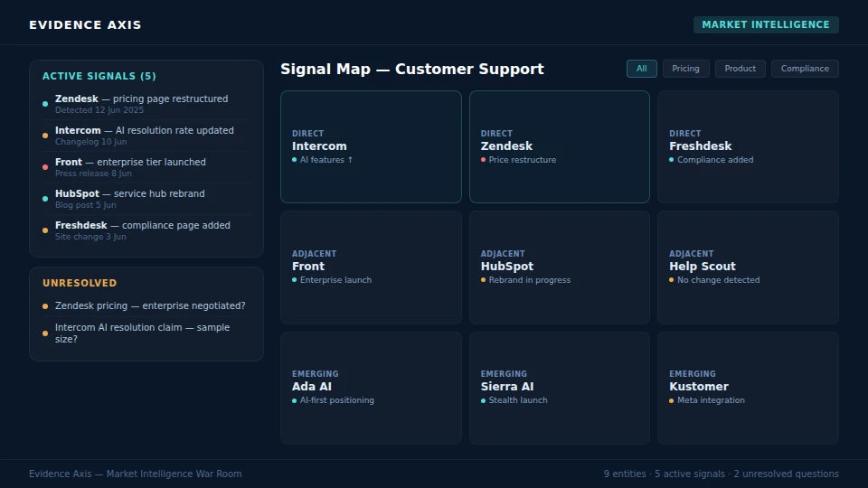Click 'Site change 3 Jun' source text
This screenshot has height=488, width=868.
tap(90, 236)
